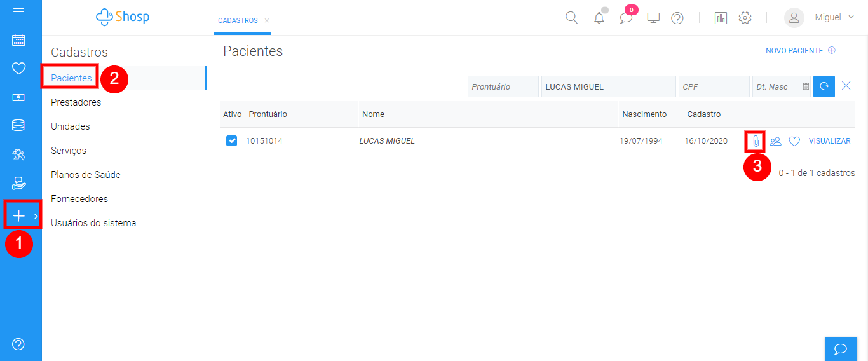
Task: Click the heart icon in the left sidebar
Action: point(18,69)
